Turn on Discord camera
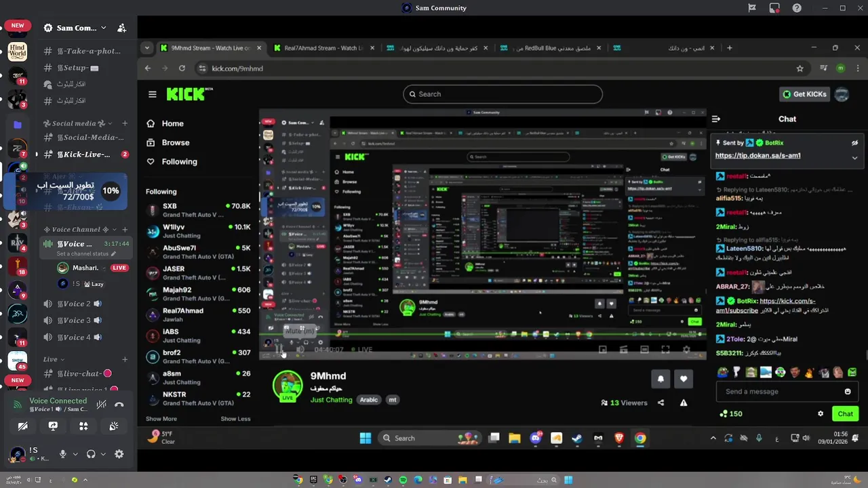Image resolution: width=868 pixels, height=488 pixels. point(22,426)
